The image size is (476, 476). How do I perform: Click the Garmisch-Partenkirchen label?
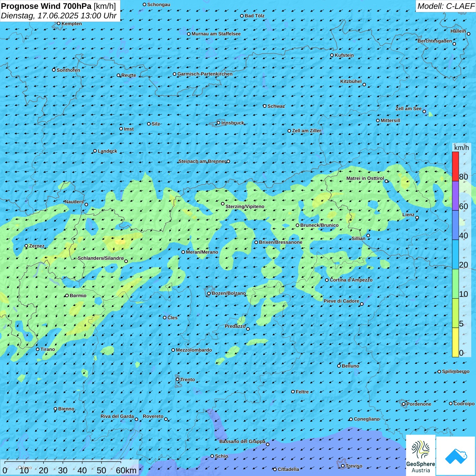click(x=205, y=74)
